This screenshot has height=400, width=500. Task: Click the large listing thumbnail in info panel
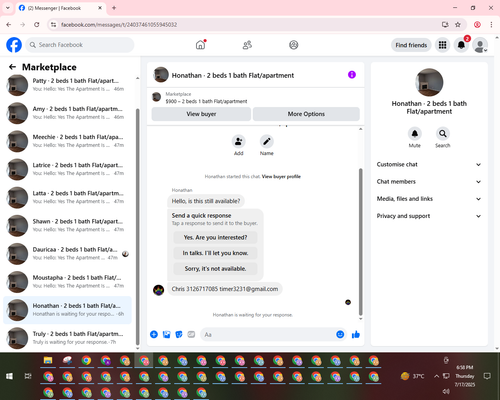coord(429,82)
